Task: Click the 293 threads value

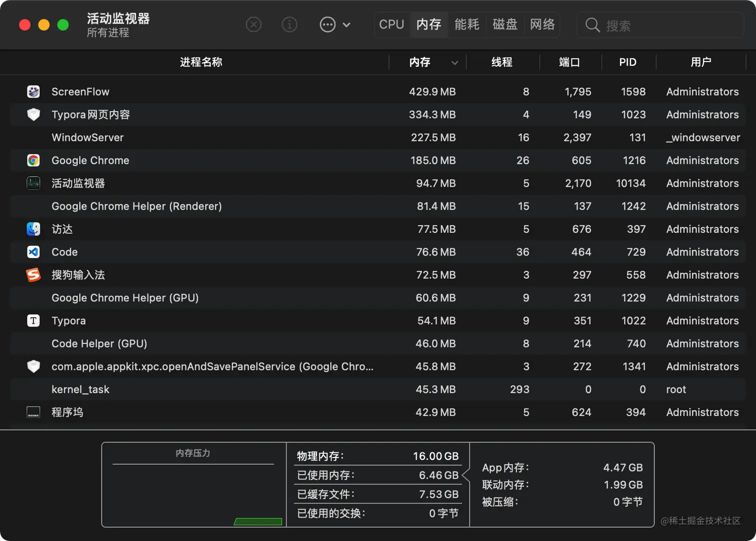Action: (x=520, y=389)
